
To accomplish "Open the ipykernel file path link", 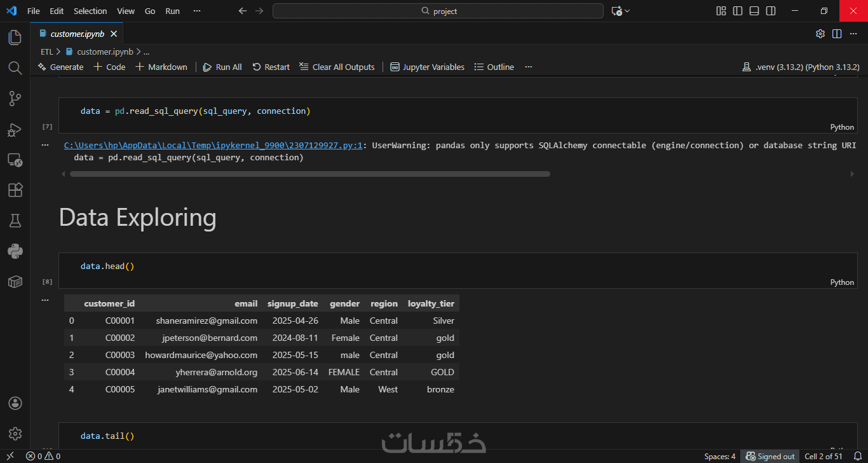I will (x=213, y=145).
